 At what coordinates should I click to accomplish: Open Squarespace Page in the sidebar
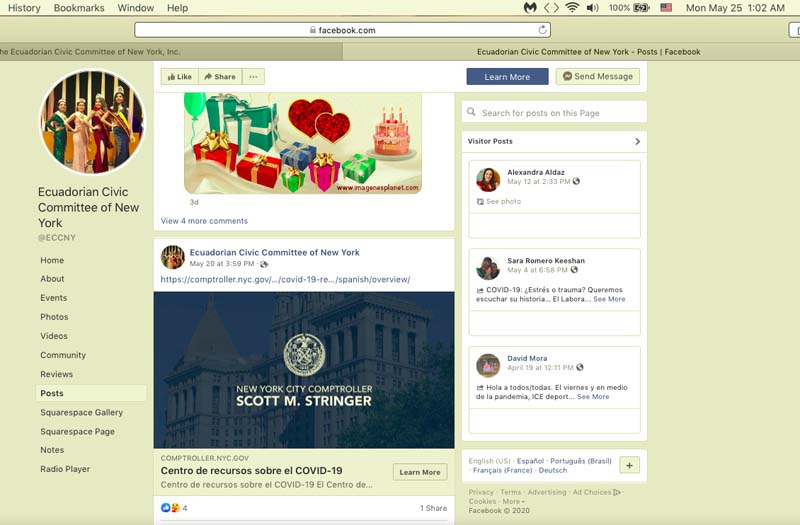(x=77, y=432)
